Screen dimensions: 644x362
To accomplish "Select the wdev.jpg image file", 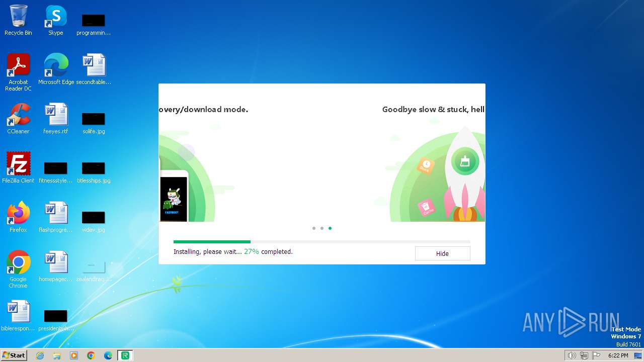I will point(94,221).
